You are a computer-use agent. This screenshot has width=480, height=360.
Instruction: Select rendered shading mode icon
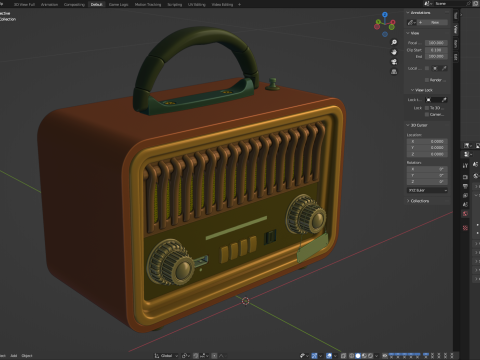tap(370, 356)
